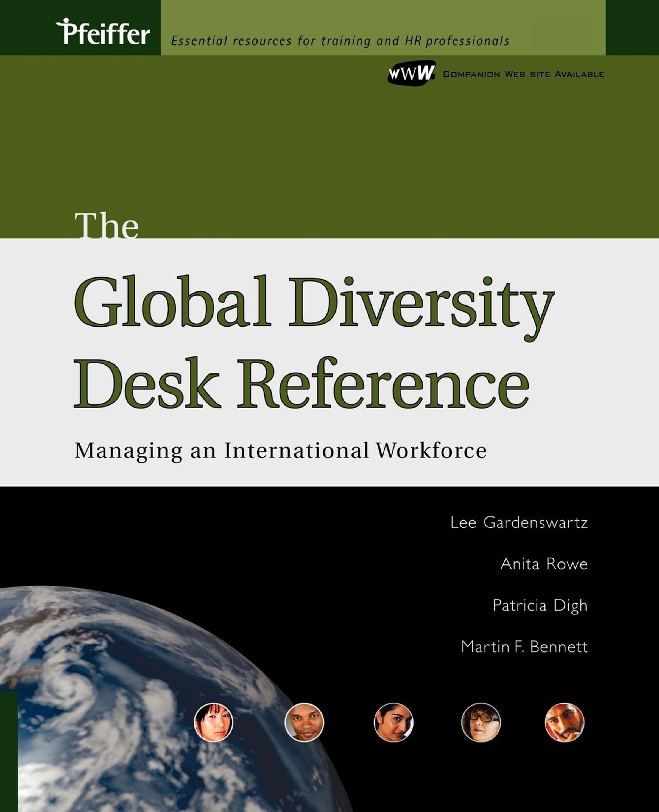659x812 pixels.
Task: Click subtitle 'Managing an International Workforce'
Action: 280,451
